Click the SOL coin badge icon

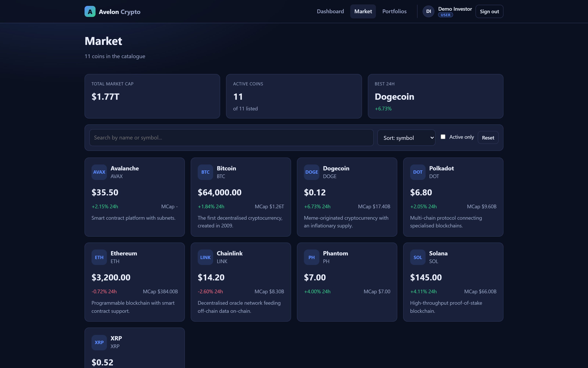pos(418,257)
